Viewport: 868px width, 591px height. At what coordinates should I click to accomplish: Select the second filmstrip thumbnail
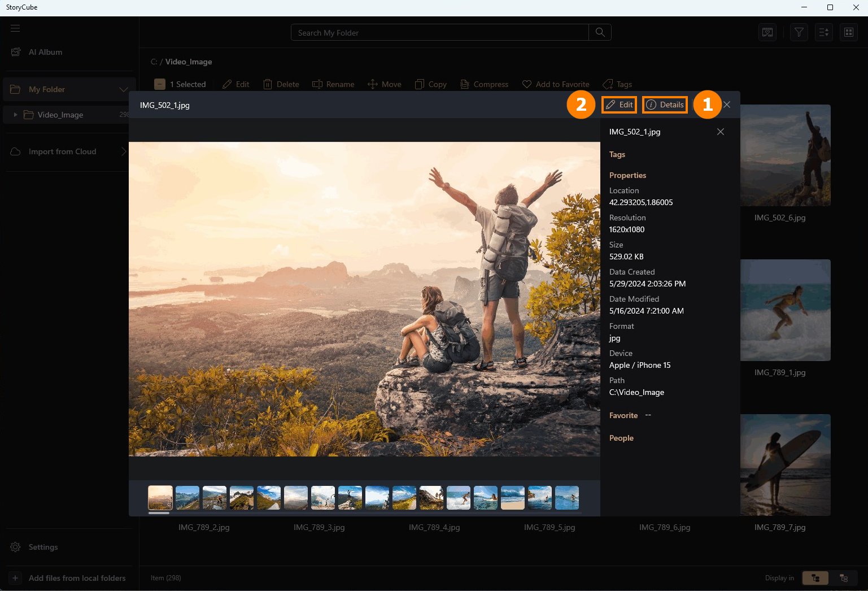pos(187,498)
